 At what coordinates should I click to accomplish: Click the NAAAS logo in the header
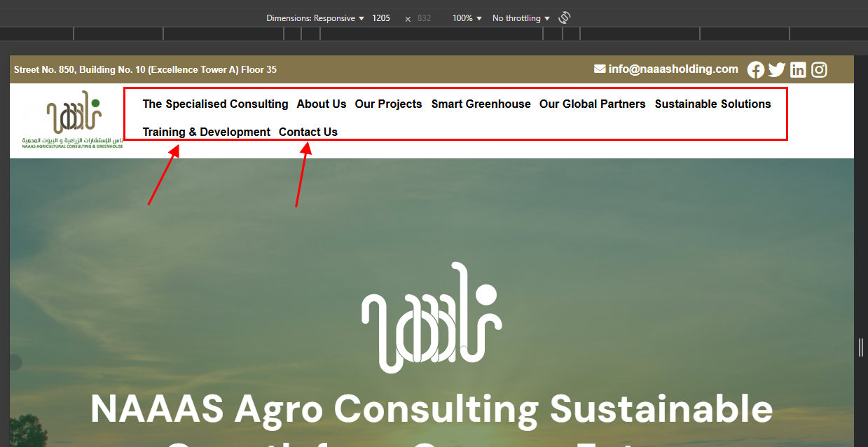(x=72, y=120)
